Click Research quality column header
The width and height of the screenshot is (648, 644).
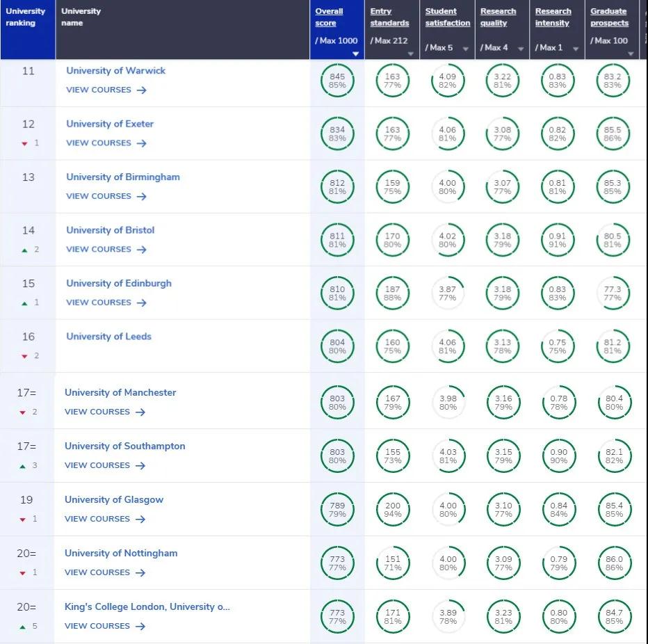click(498, 17)
